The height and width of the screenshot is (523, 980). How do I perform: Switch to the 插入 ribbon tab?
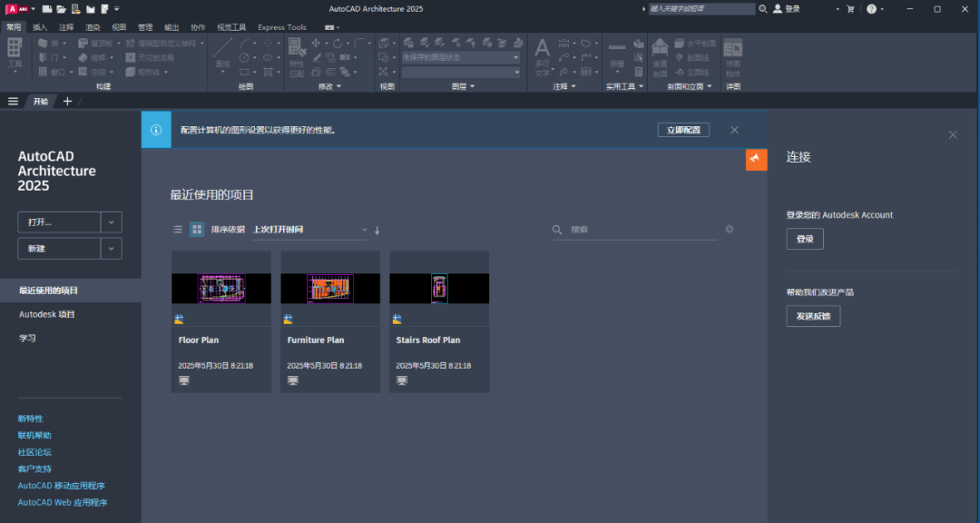click(40, 27)
